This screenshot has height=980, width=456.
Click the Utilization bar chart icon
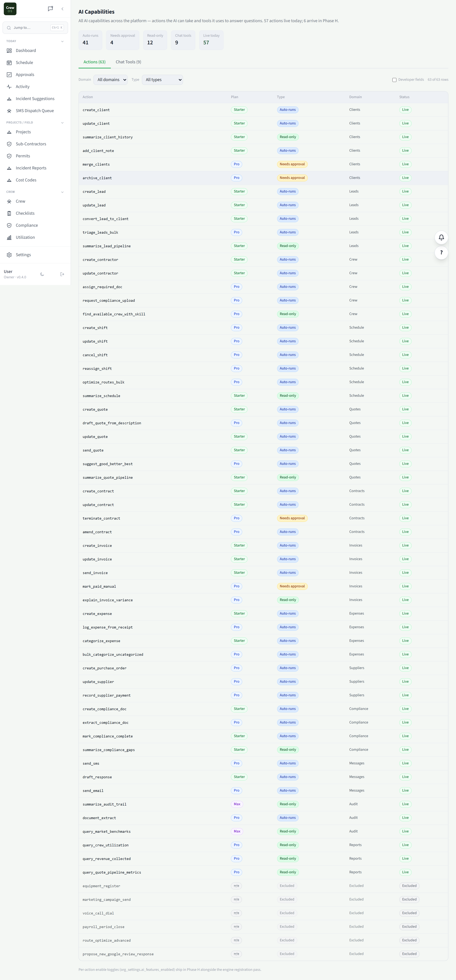pos(9,237)
